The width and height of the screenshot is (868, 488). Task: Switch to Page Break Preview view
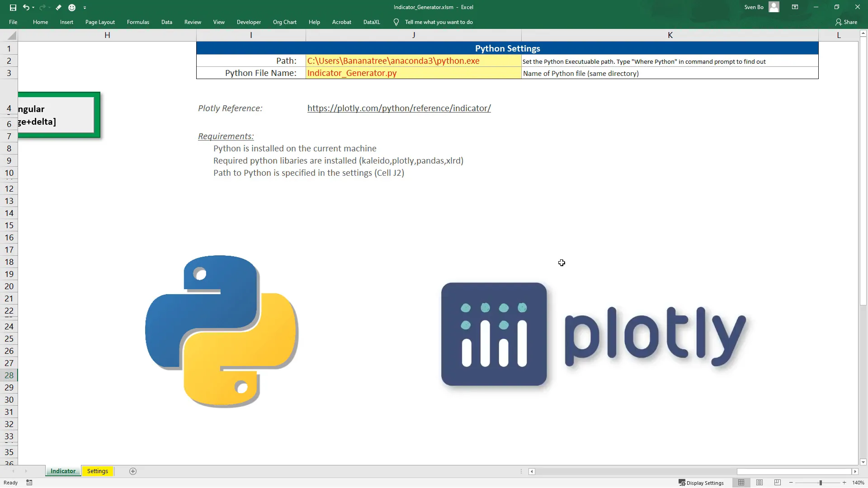(777, 483)
